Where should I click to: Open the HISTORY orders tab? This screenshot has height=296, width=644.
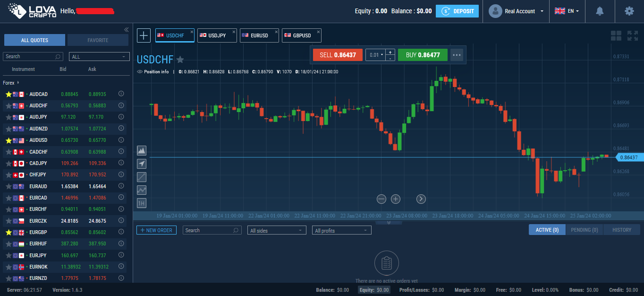[622, 230]
